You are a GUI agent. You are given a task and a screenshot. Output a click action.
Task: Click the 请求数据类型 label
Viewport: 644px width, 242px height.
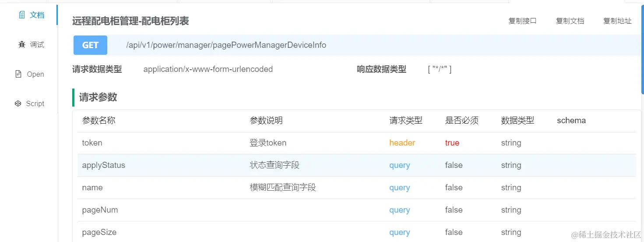coord(97,69)
